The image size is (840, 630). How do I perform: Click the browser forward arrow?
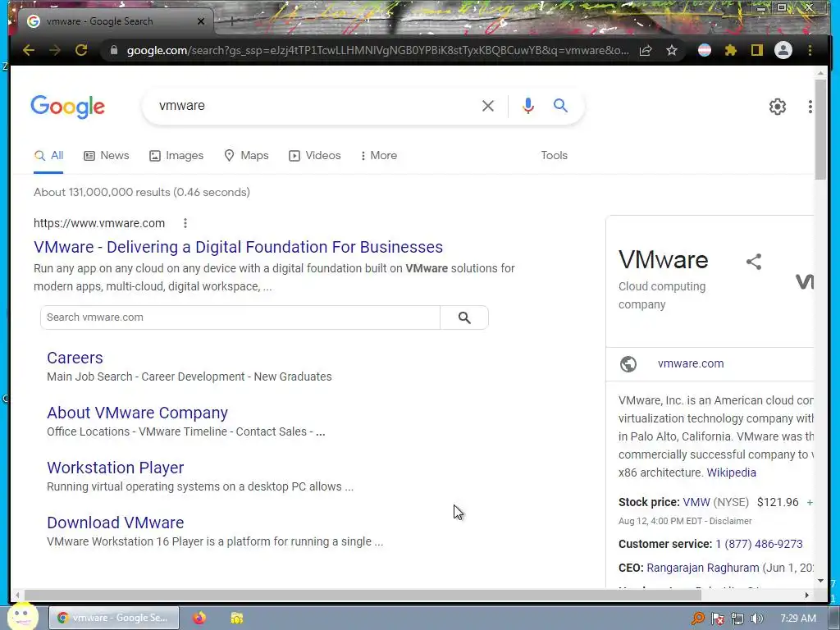55,50
